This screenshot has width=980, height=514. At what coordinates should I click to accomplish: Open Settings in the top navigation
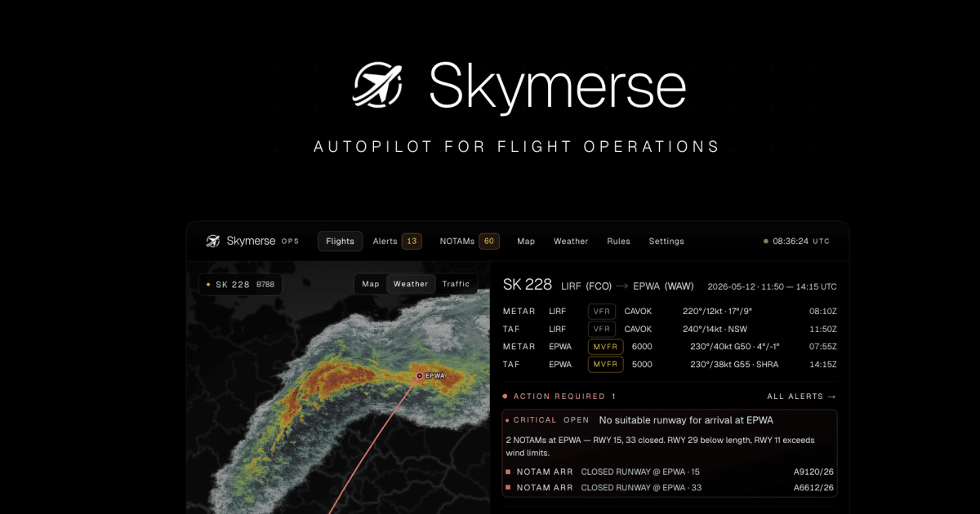tap(666, 241)
